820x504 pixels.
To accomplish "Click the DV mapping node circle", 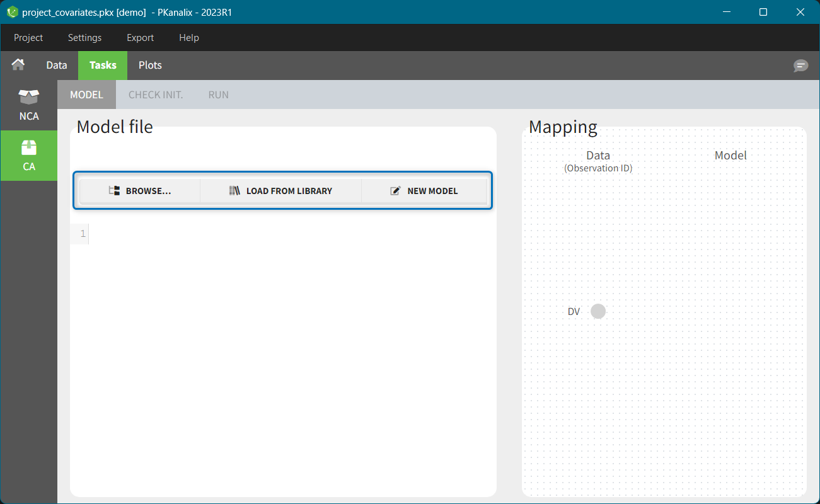I will point(598,311).
